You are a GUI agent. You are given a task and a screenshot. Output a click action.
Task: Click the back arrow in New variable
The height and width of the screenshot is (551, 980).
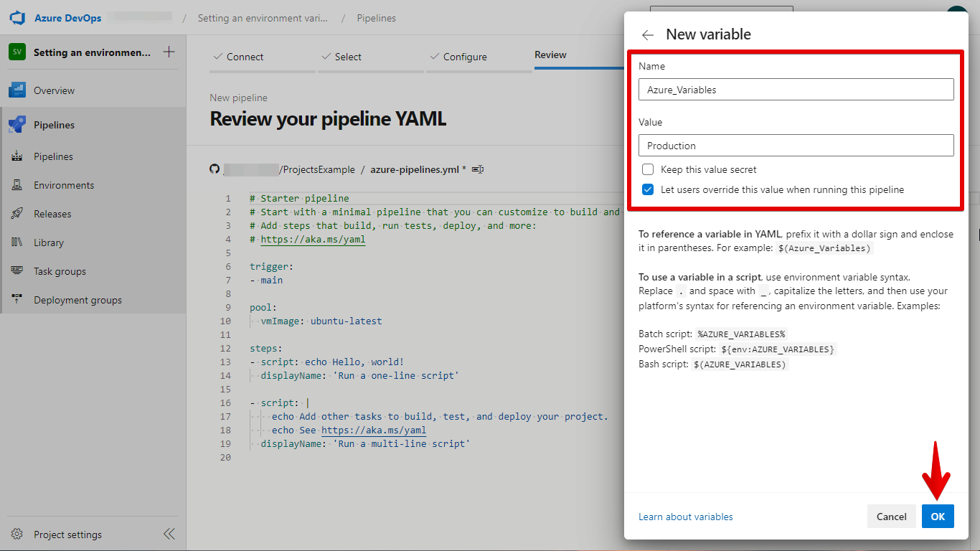coord(648,34)
